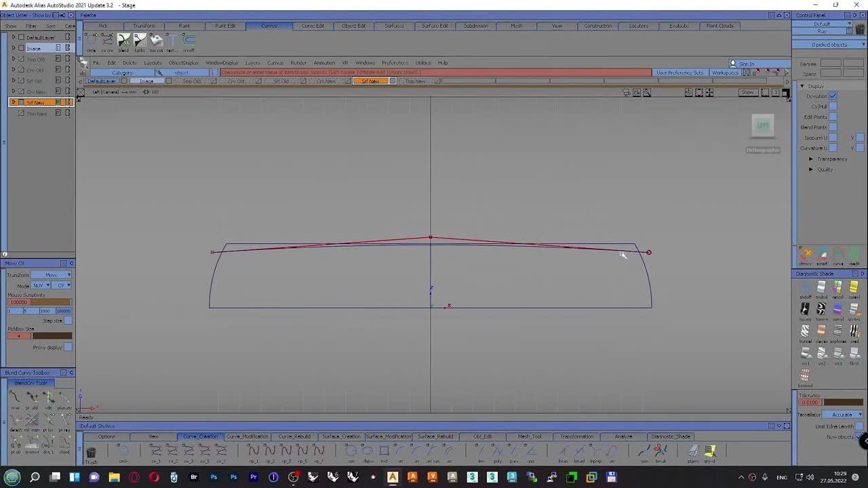Apply the horver diagnostic shade icon
This screenshot has width=868, height=488.
click(822, 310)
